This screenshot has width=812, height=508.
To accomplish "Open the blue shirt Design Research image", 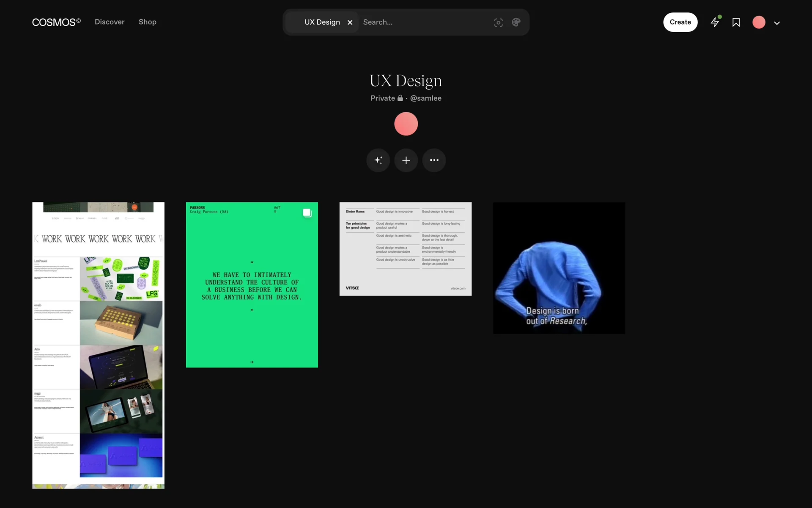I will point(559,268).
